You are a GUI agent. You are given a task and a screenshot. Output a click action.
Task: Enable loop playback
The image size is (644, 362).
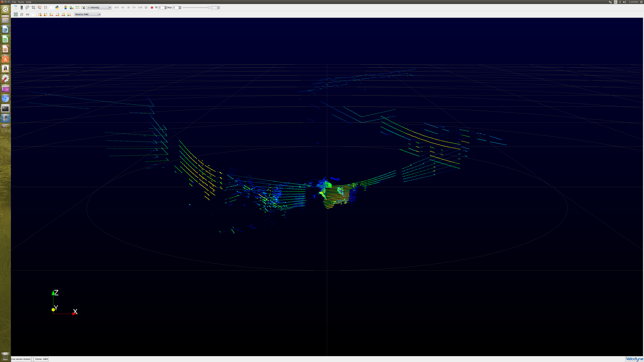[146, 8]
